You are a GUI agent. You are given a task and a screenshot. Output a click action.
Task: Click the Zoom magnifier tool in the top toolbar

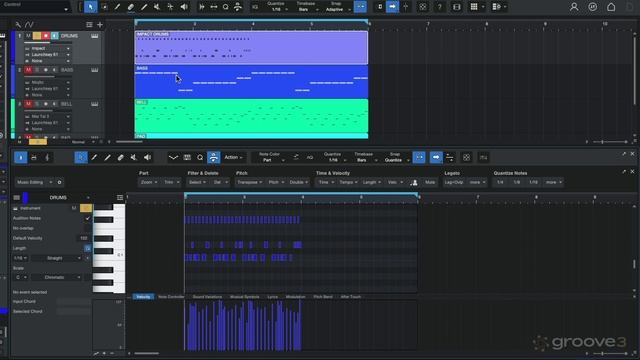(225, 7)
